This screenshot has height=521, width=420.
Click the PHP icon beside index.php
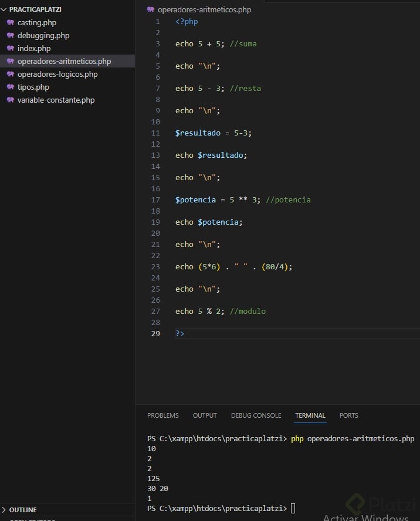click(10, 48)
